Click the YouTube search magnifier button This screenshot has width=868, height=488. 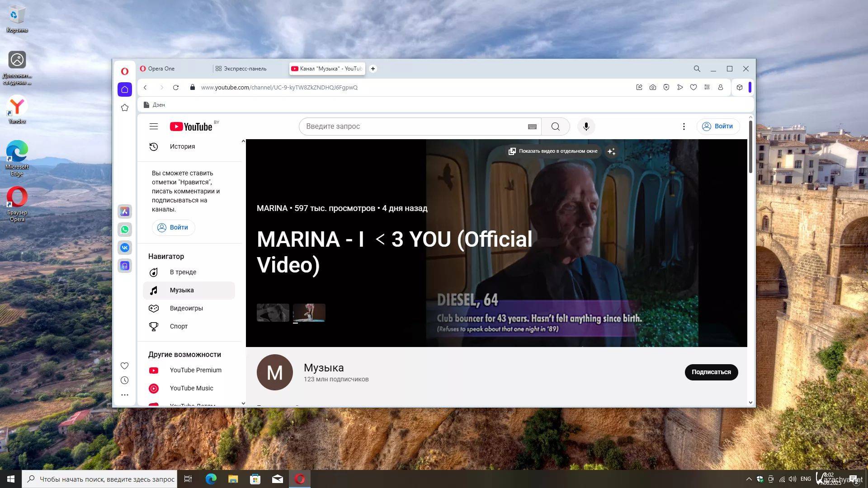[556, 127]
